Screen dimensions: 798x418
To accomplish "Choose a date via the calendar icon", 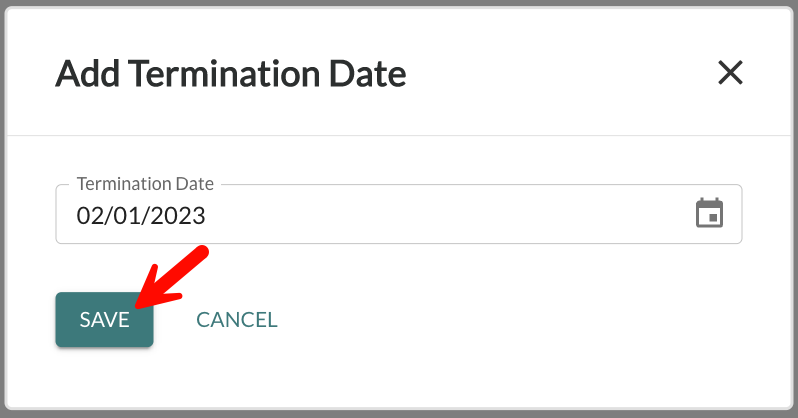I will [709, 213].
